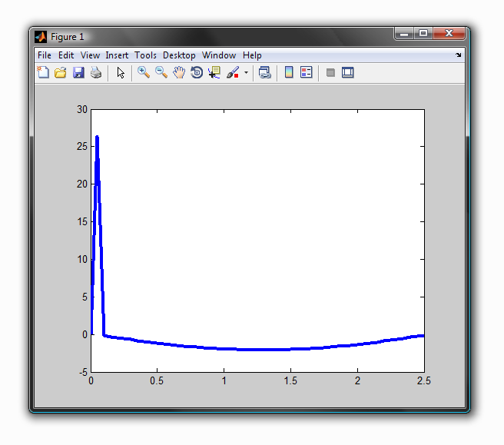
Task: Select the Zoom Out magnifier tool
Action: [x=161, y=73]
